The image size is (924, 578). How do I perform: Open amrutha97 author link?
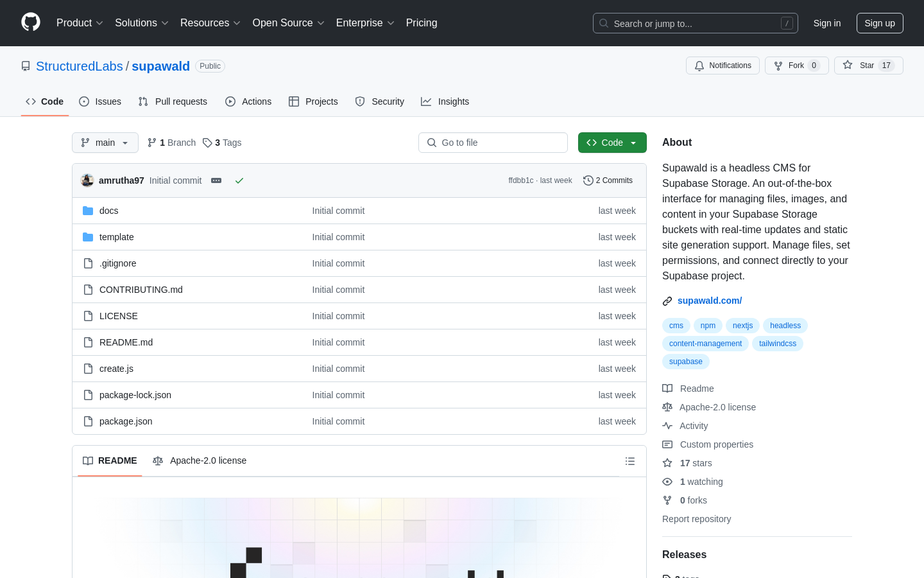(121, 180)
